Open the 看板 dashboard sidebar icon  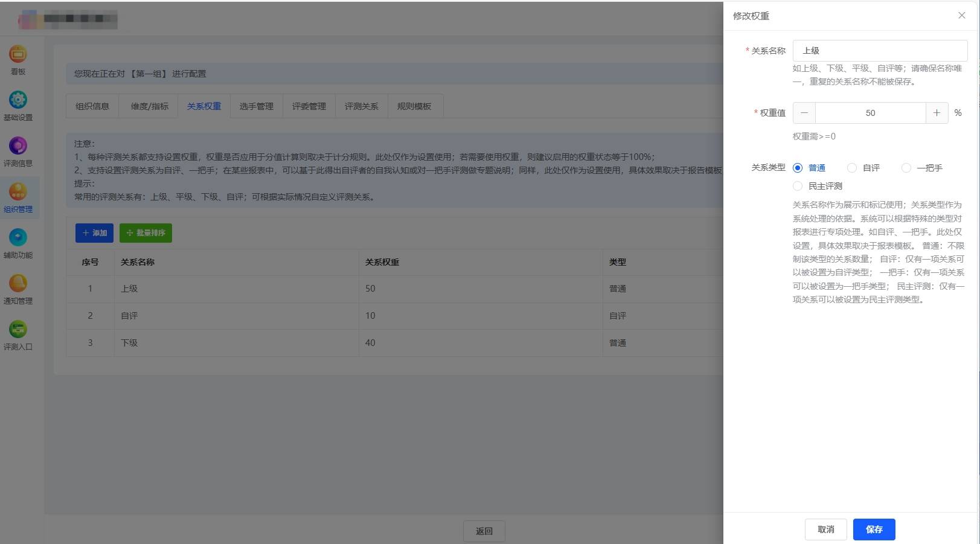tap(18, 54)
